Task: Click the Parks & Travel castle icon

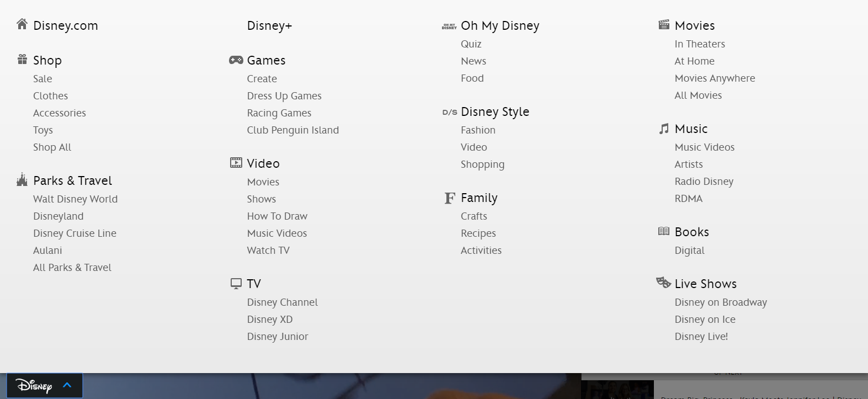Action: point(22,179)
